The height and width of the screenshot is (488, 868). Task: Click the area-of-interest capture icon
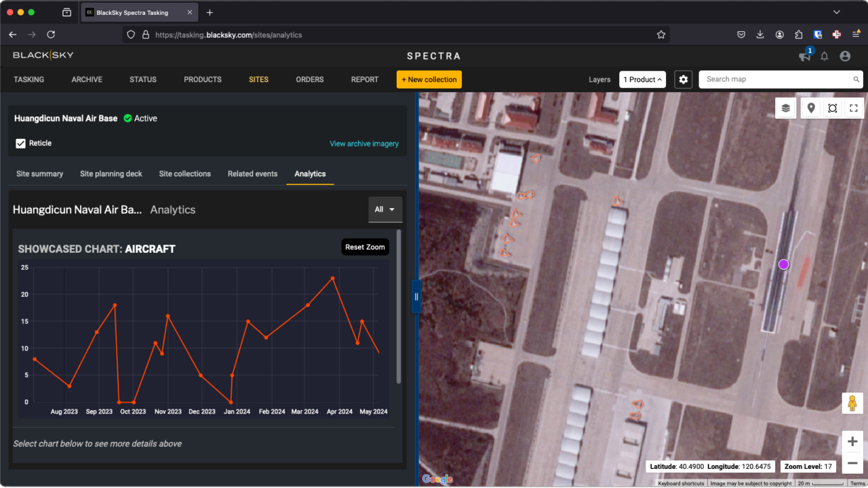coord(832,108)
